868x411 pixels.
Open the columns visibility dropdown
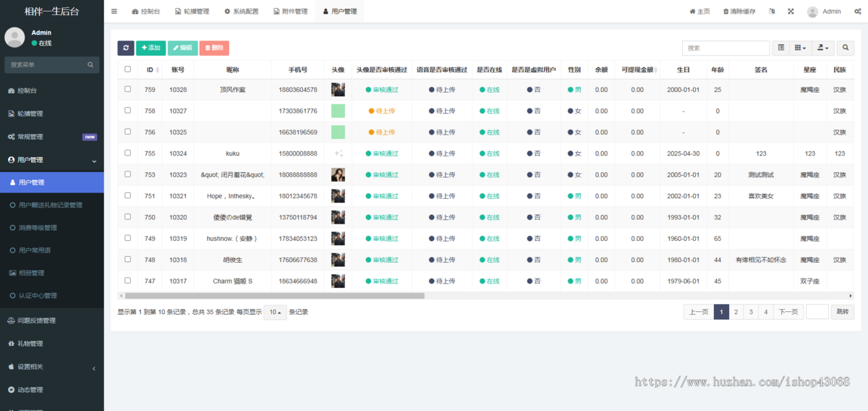click(x=800, y=48)
